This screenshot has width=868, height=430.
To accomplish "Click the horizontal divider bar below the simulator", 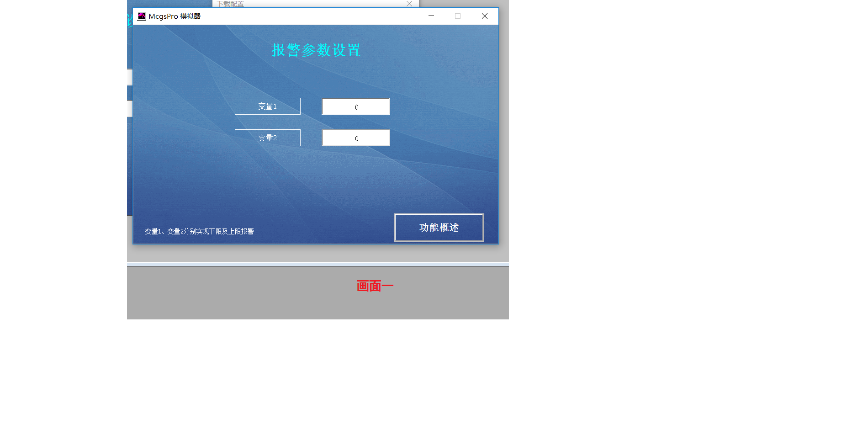I will tap(318, 264).
